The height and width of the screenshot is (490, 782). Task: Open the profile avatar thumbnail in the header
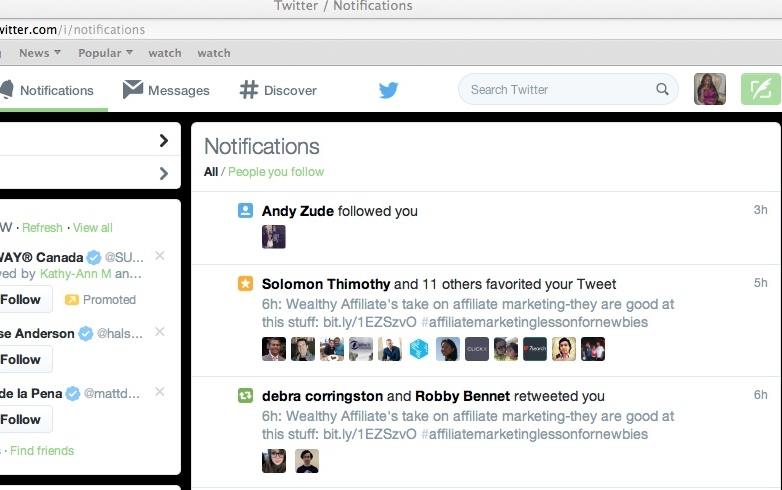[x=710, y=89]
